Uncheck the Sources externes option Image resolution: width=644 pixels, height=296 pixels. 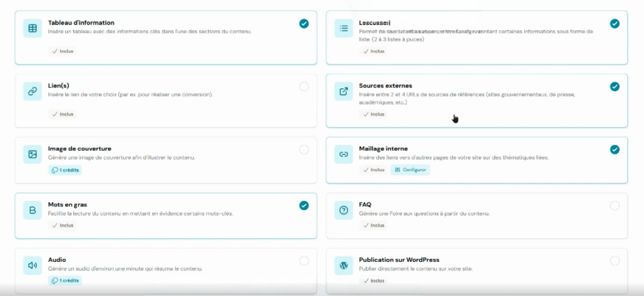coord(615,87)
